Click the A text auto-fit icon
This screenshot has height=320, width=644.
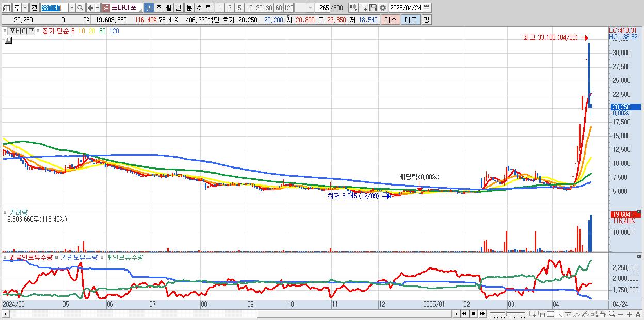pyautogui.click(x=638, y=314)
